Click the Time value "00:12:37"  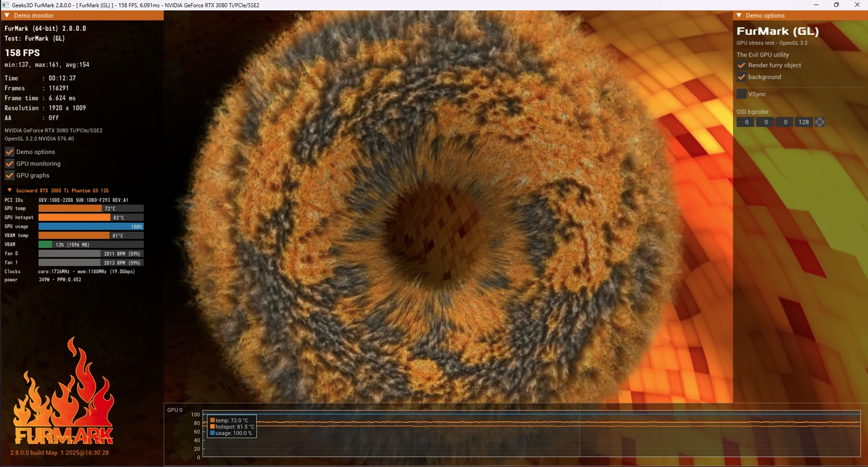click(62, 78)
